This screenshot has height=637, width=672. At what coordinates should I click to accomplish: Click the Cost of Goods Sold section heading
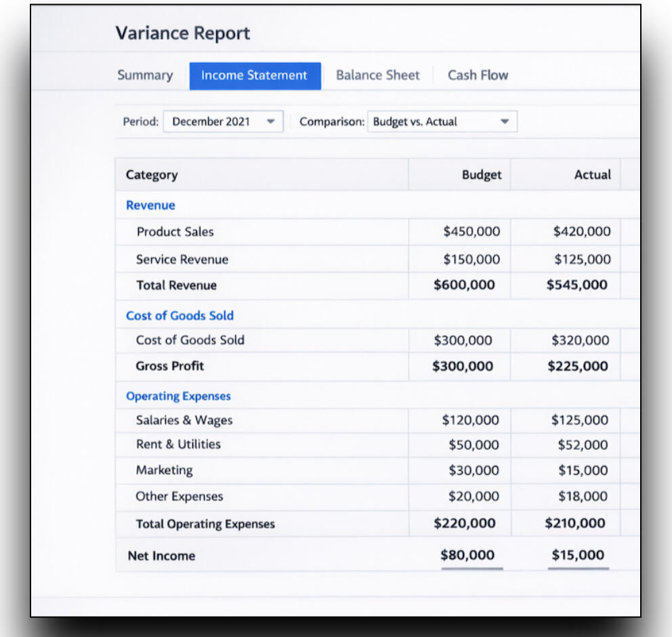pos(180,316)
